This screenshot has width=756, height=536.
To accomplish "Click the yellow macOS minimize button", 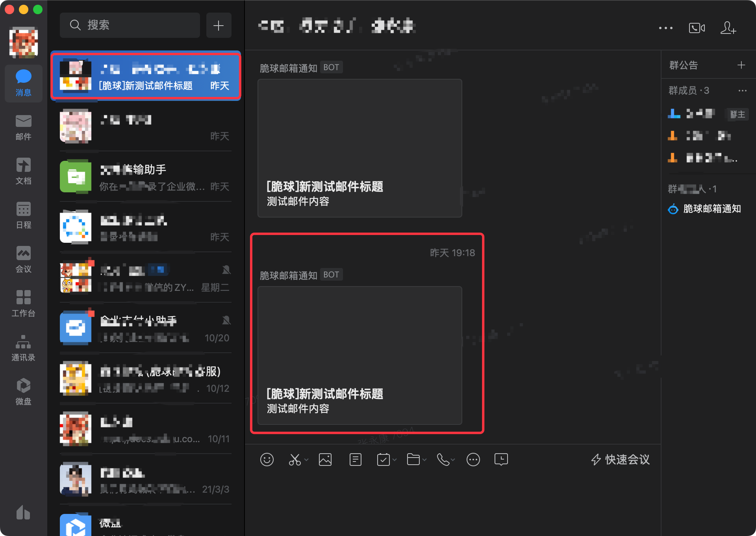I will tap(24, 9).
